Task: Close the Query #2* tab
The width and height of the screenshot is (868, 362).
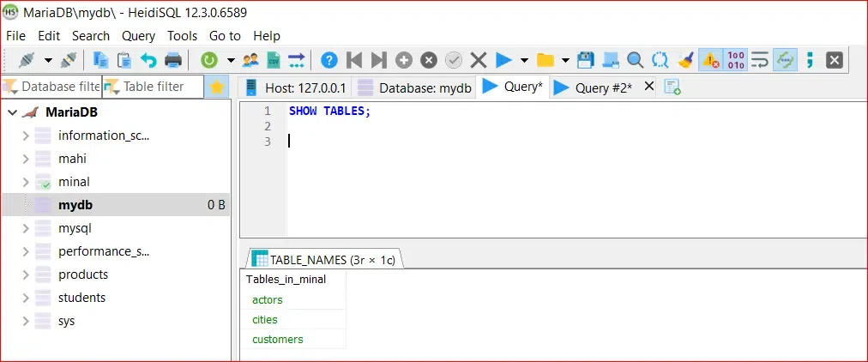Action: tap(649, 87)
